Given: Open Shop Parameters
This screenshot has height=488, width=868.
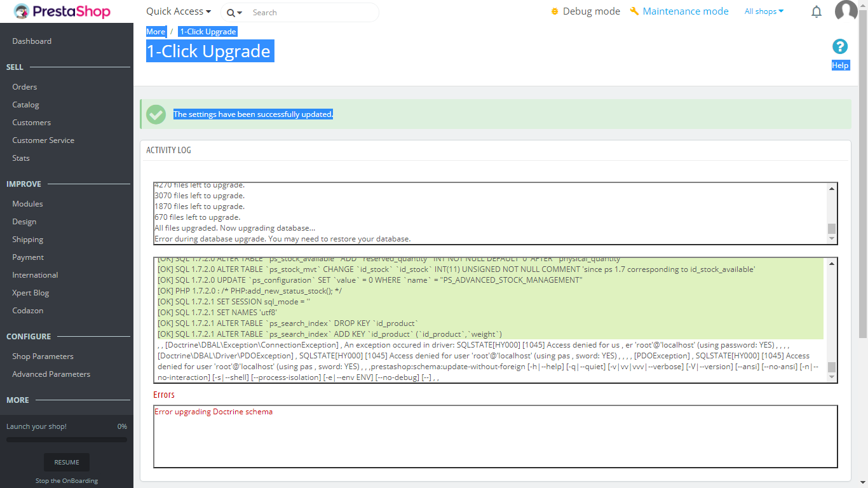Looking at the screenshot, I should tap(43, 356).
